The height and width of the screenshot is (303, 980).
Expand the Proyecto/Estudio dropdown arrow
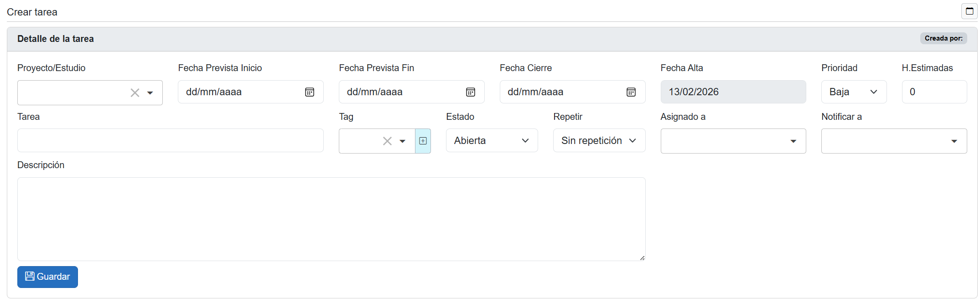pos(150,93)
